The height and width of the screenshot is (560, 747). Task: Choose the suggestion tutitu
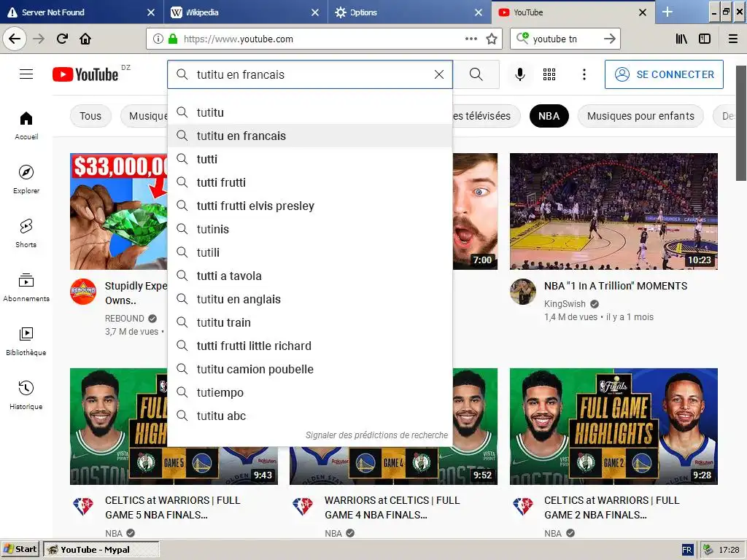pos(310,112)
